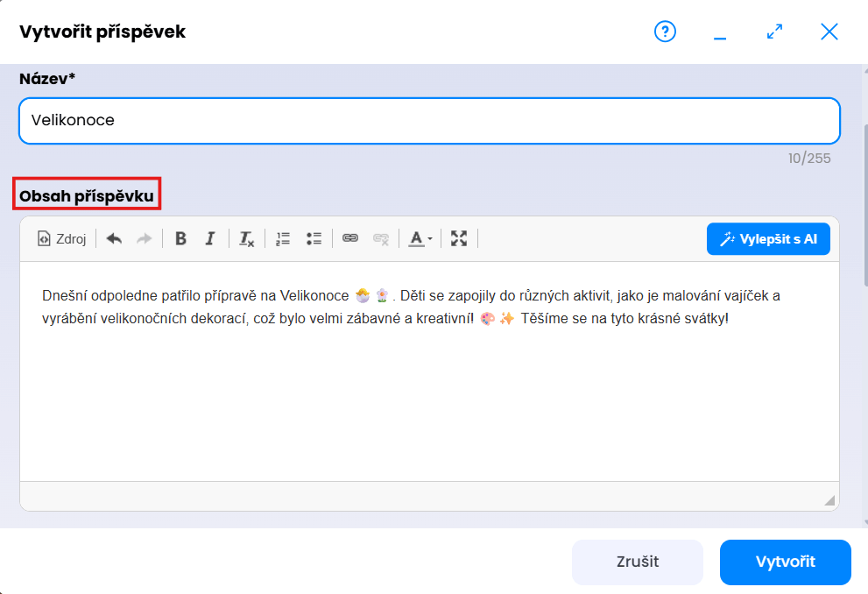
Task: Expand the dialog with the diagonal arrows icon
Action: pyautogui.click(x=774, y=32)
